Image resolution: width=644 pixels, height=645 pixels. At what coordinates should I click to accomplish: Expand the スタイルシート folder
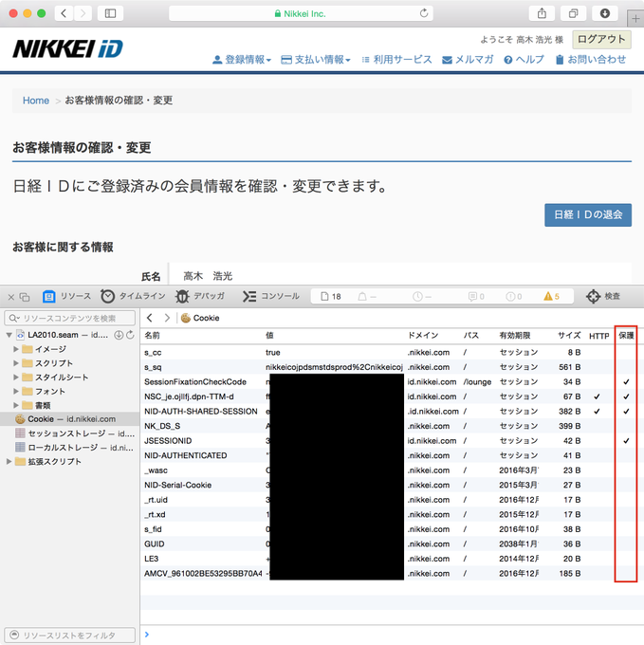(x=16, y=377)
